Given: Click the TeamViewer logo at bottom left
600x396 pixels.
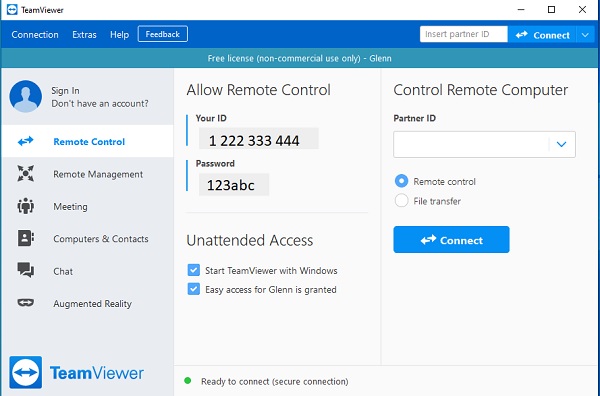Looking at the screenshot, I should (x=77, y=372).
